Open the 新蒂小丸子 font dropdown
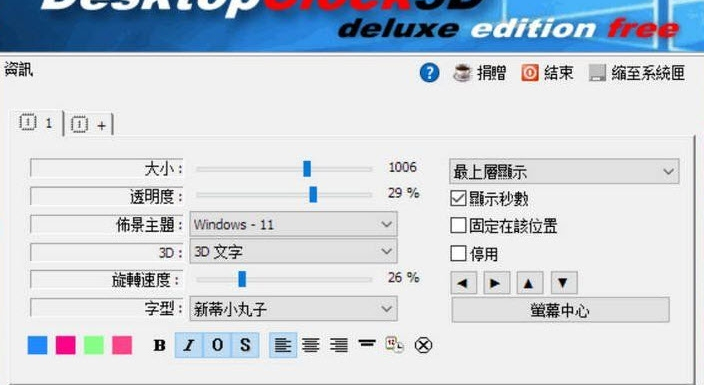Viewport: 704px width, 385px height. click(x=294, y=309)
